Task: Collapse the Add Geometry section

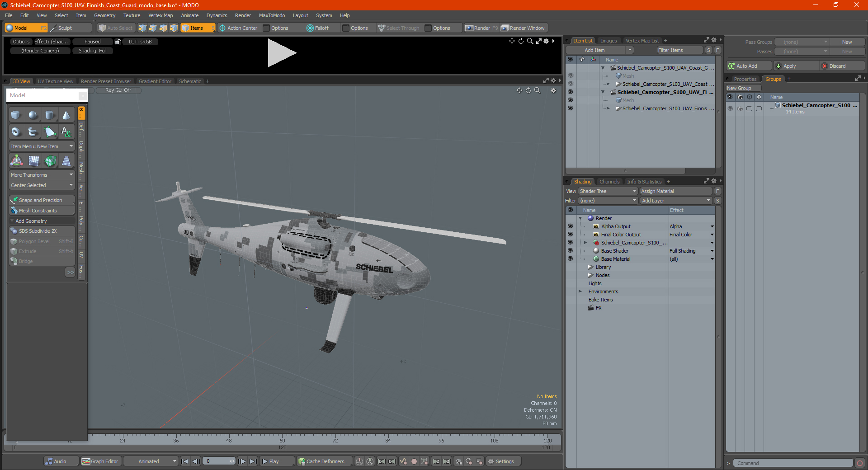Action: click(x=12, y=221)
